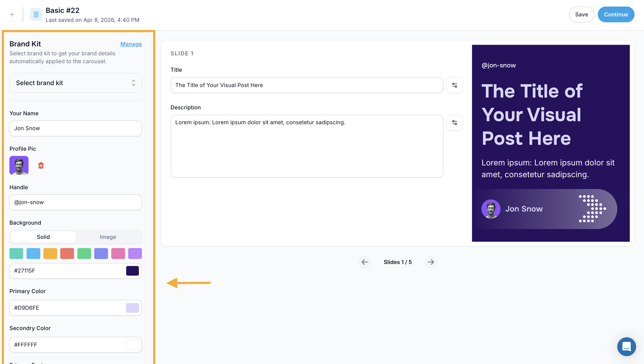
Task: Click the Brand Kit heading
Action: [25, 44]
